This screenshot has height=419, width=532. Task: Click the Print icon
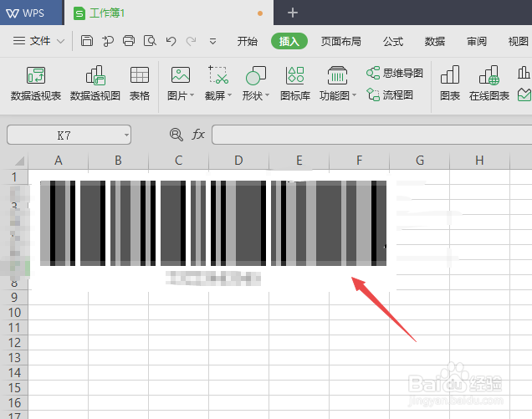tap(129, 41)
